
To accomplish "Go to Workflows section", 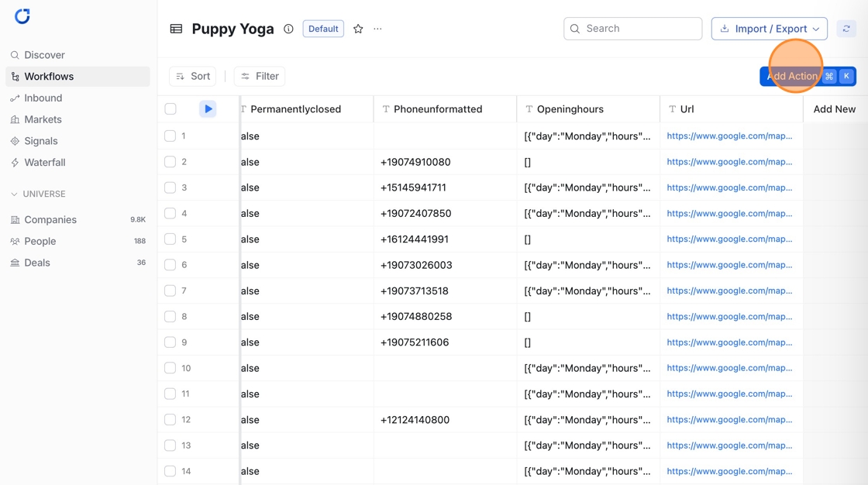I will coord(77,77).
